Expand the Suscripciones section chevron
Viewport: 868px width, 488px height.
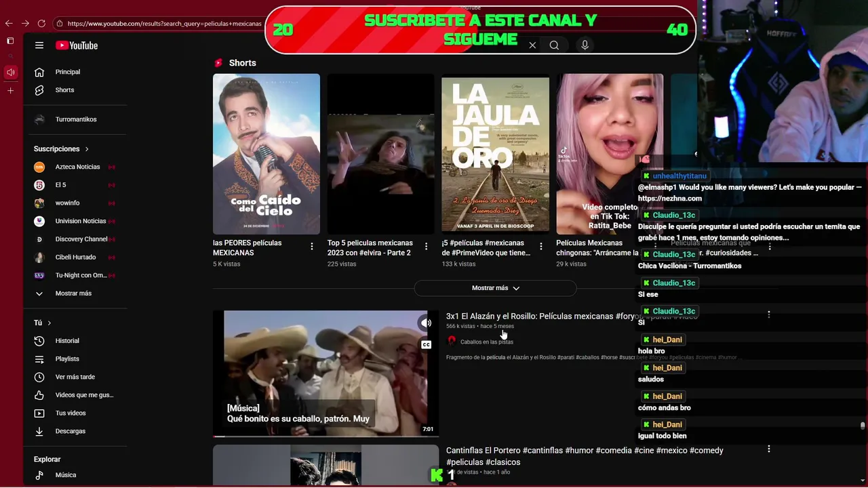(x=87, y=149)
